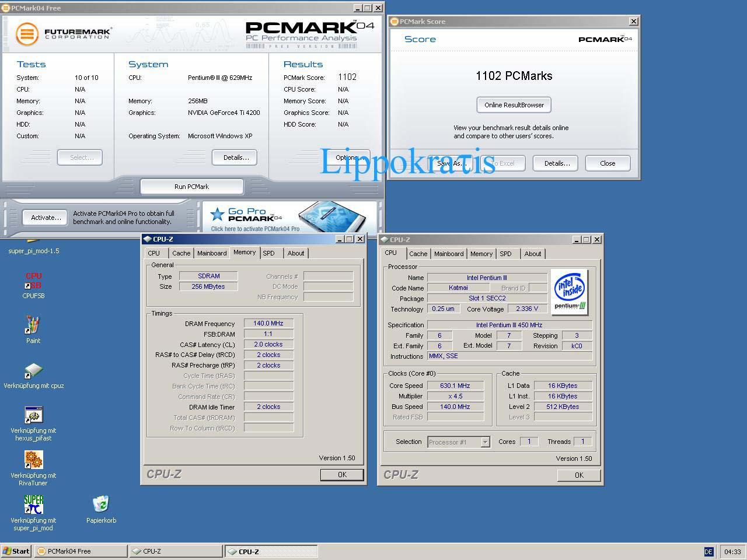Launch Paint from the desktop icon
The image size is (747, 560).
tap(33, 325)
